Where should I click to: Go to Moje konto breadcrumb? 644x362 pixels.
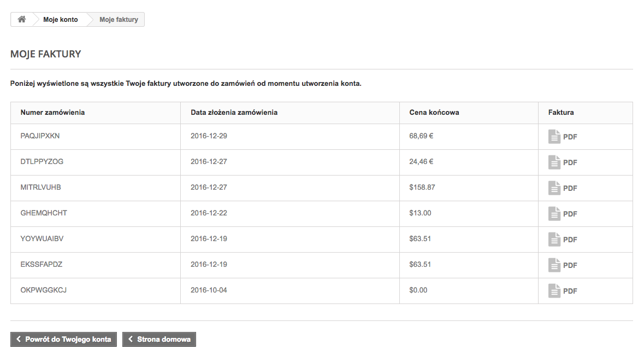pos(61,20)
